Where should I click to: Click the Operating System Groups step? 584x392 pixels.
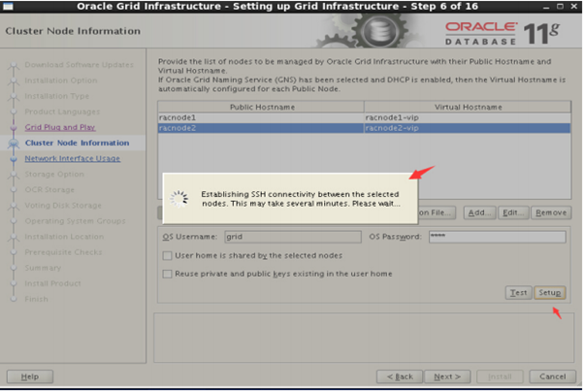[76, 221]
